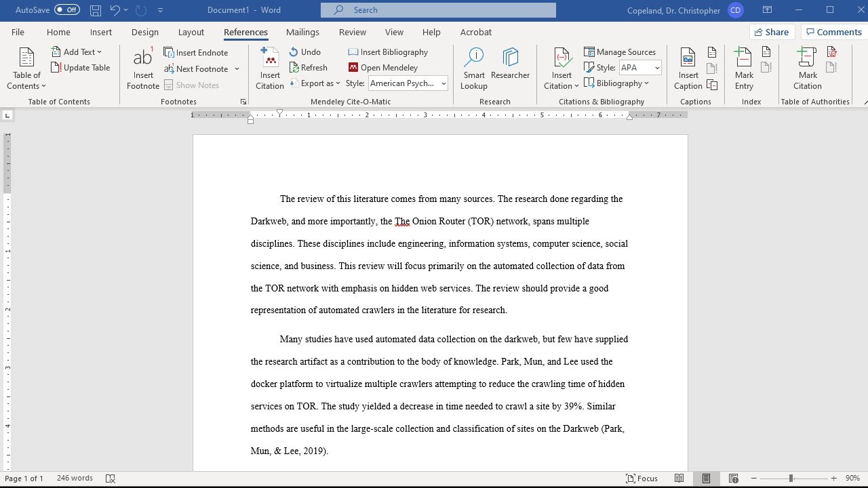This screenshot has width=868, height=488.
Task: Click Mendeley Insert Citation
Action: 270,69
